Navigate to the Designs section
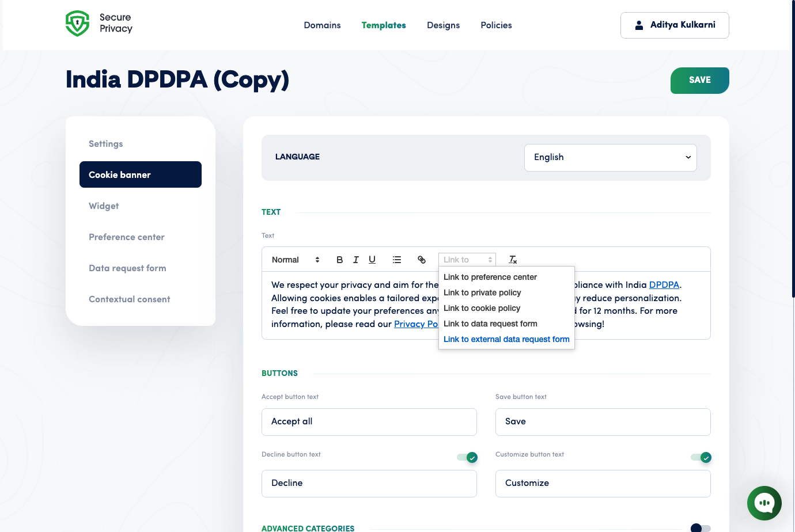Image resolution: width=795 pixels, height=532 pixels. pyautogui.click(x=443, y=25)
